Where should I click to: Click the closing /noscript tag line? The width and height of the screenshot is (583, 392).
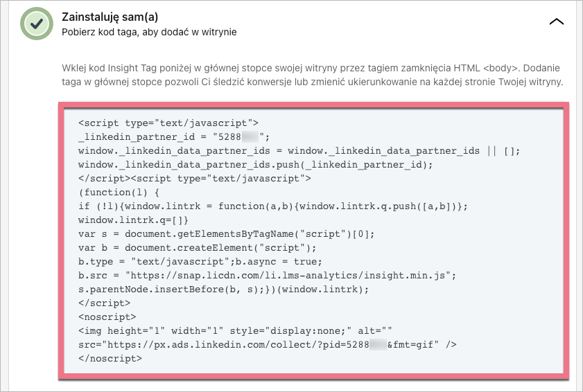point(110,359)
